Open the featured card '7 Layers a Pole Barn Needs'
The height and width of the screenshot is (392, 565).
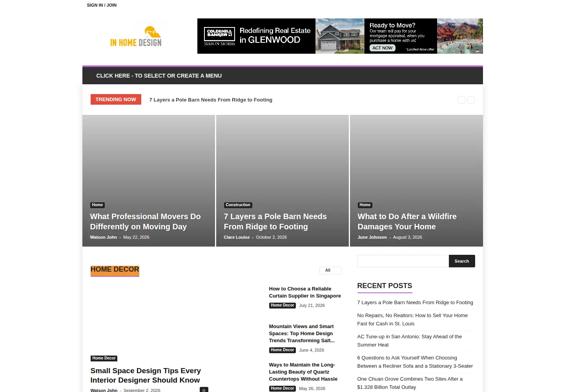click(x=275, y=221)
